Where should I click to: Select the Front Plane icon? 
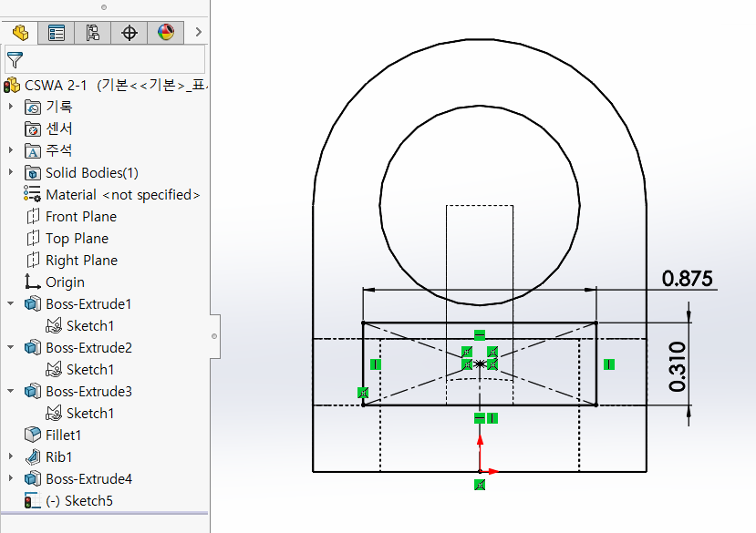pyautogui.click(x=32, y=216)
